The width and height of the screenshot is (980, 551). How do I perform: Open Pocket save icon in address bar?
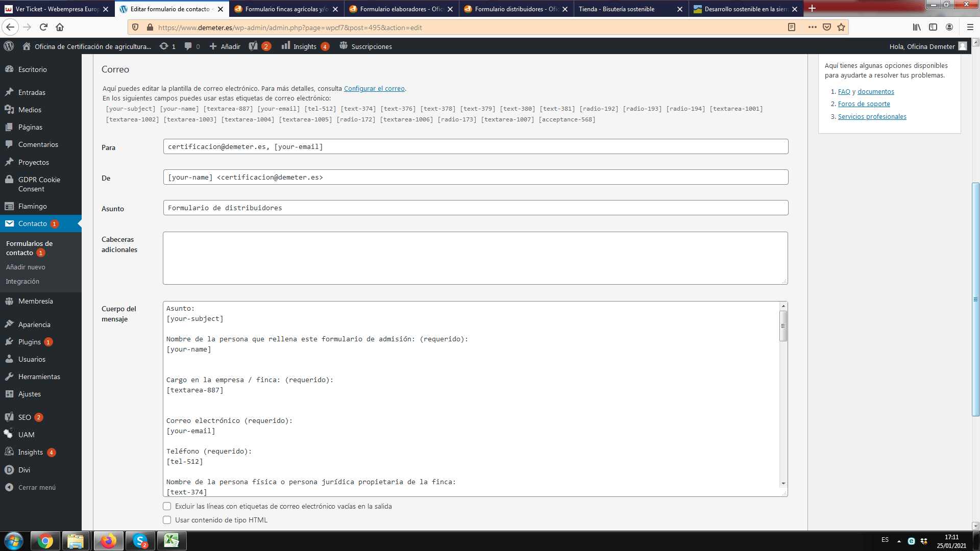tap(827, 27)
